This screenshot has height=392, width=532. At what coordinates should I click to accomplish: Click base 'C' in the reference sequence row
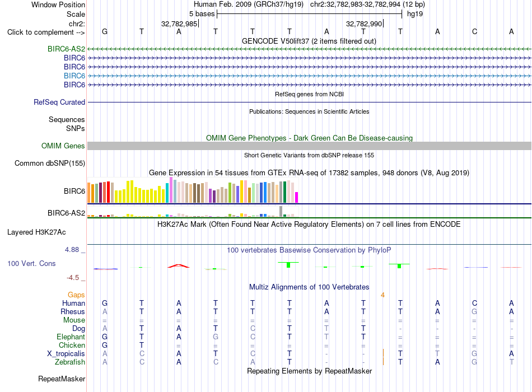[474, 31]
